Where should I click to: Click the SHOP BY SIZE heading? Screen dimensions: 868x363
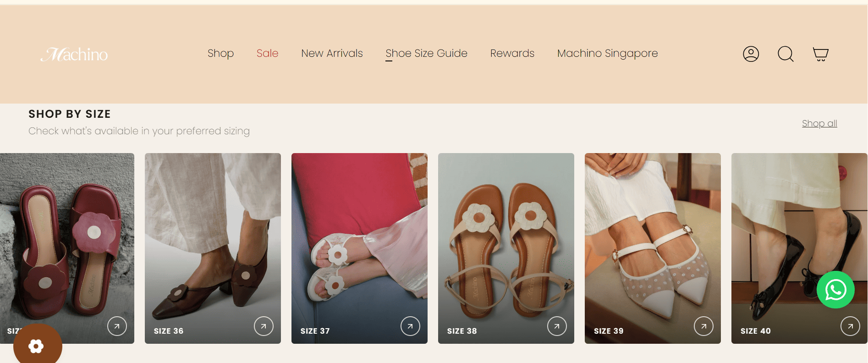coord(70,114)
